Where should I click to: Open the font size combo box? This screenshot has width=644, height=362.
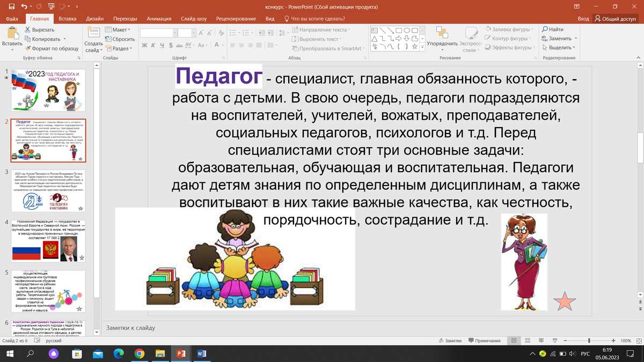tap(186, 33)
